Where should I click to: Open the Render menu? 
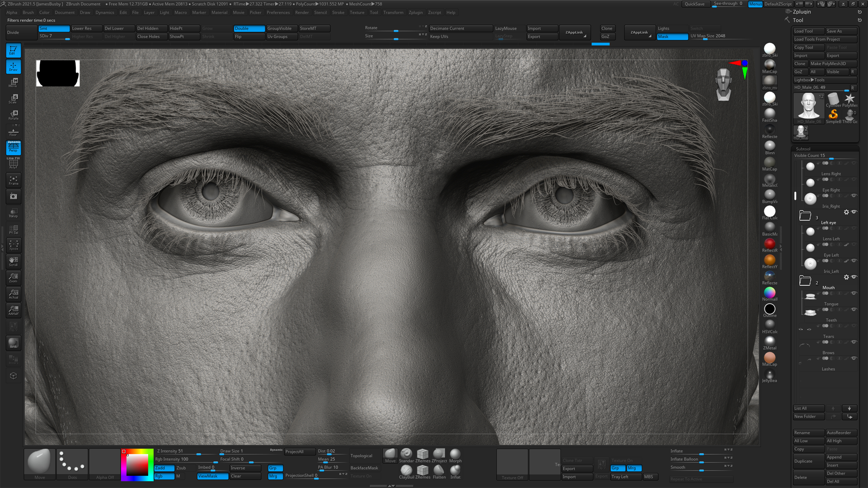[301, 12]
